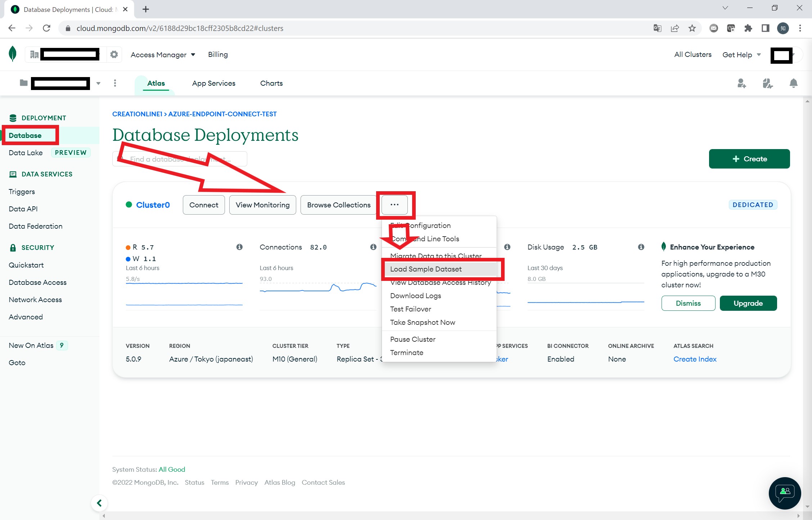Switch to the App Services tab

[213, 83]
